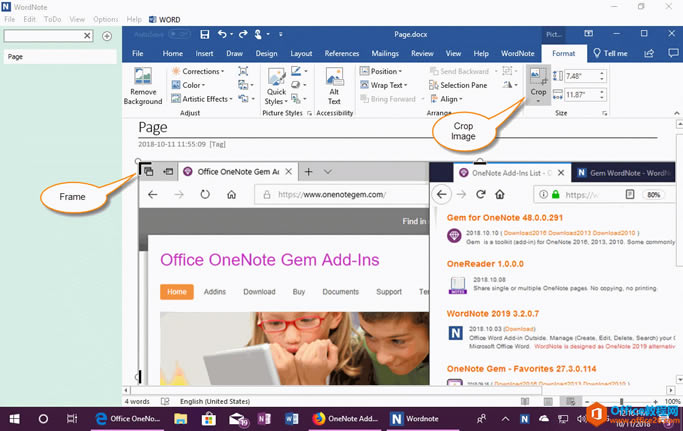Click the WordNote search input field

[x=44, y=36]
